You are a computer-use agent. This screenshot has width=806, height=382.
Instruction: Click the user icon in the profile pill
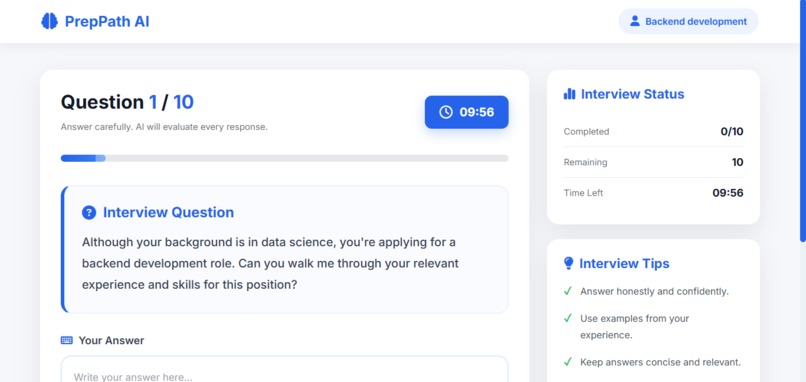click(635, 21)
